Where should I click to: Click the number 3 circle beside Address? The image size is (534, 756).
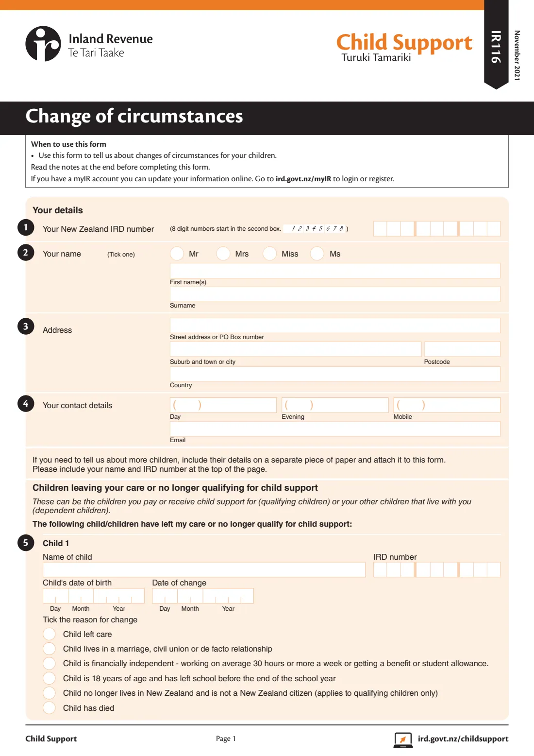[26, 326]
